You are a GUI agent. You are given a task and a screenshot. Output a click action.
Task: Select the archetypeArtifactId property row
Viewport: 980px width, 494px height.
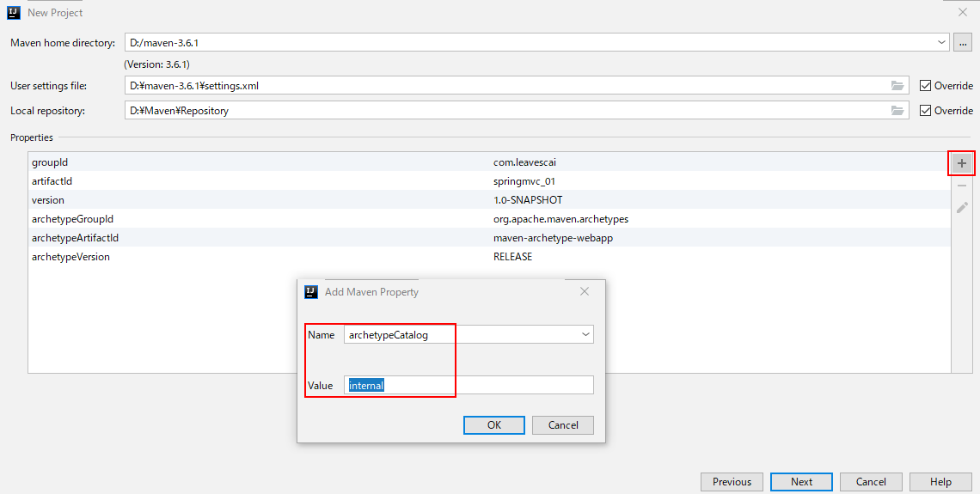[x=489, y=238]
